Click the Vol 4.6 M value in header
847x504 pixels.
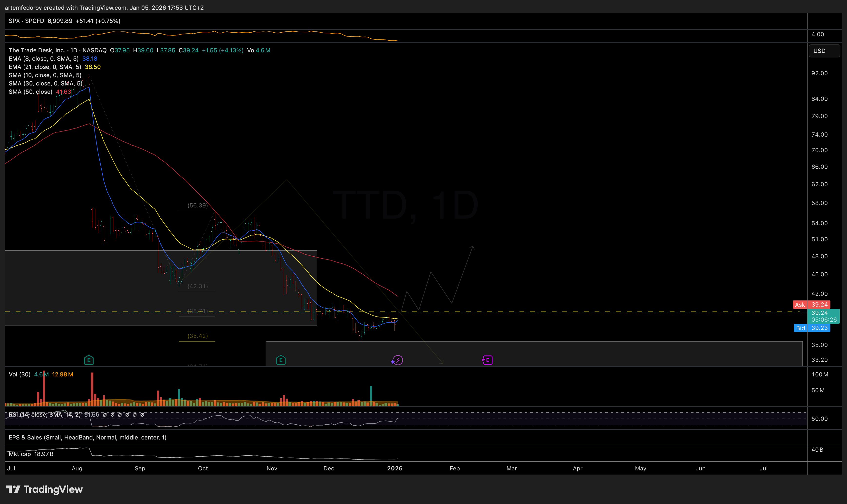pos(259,50)
